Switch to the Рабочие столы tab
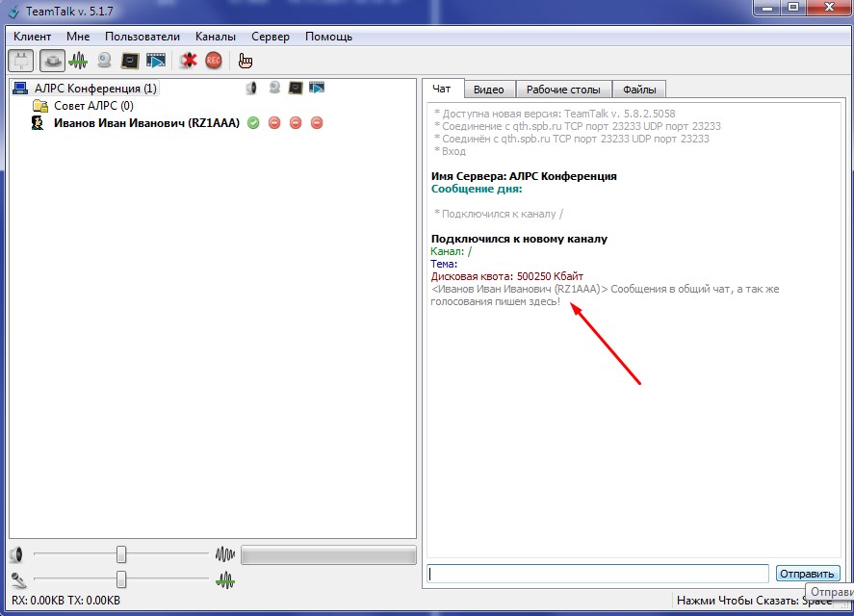 (x=563, y=90)
